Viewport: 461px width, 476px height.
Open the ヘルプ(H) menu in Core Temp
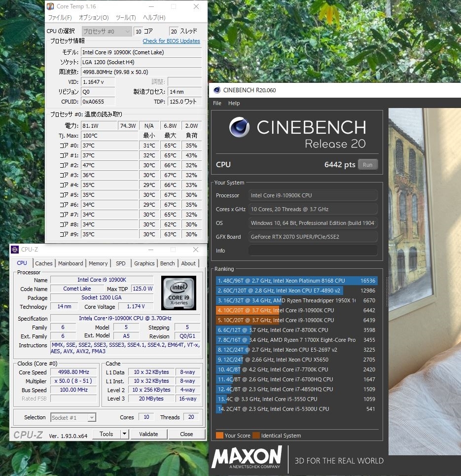pyautogui.click(x=154, y=18)
